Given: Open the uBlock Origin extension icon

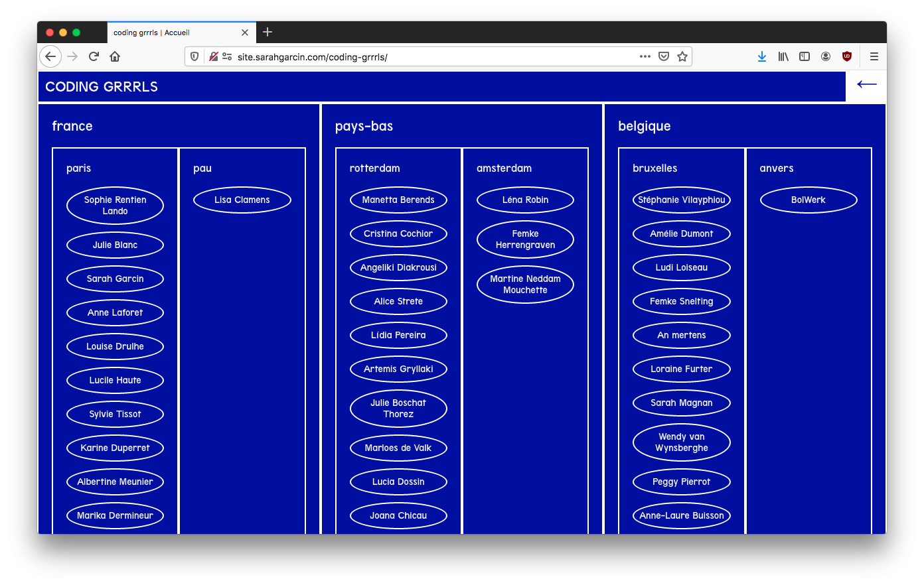Looking at the screenshot, I should coord(846,56).
